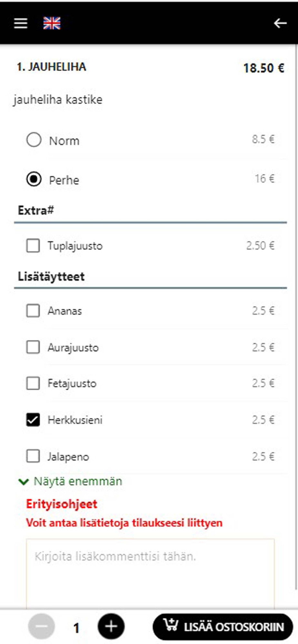Open the hamburger menu
Screen dimensions: 298x644
21,23
